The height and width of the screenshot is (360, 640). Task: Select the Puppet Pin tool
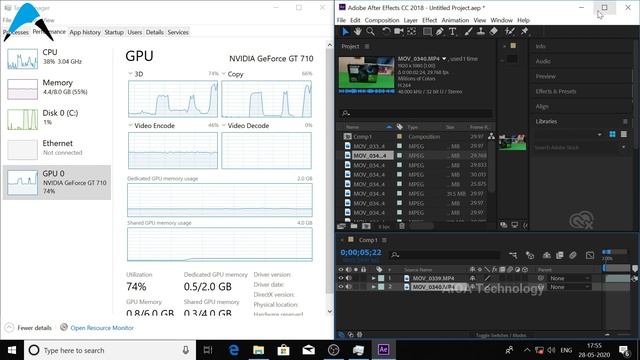pos(524,31)
